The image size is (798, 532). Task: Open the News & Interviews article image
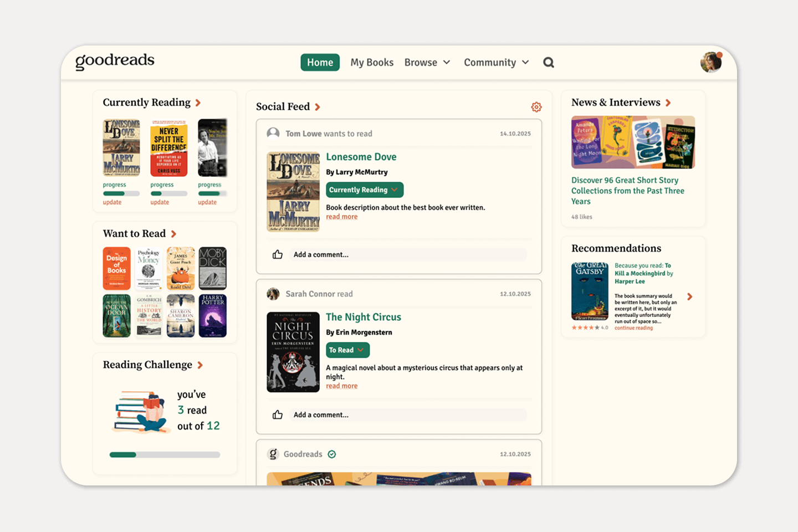633,142
